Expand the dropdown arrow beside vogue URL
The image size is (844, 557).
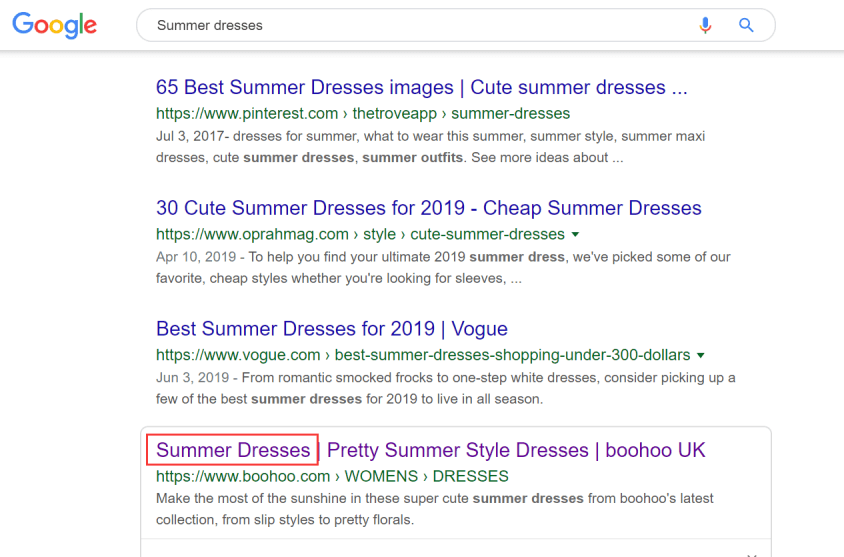click(x=701, y=355)
